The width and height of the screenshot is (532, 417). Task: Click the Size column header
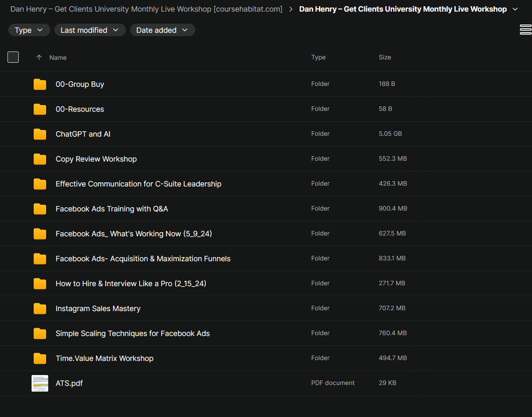pos(384,57)
